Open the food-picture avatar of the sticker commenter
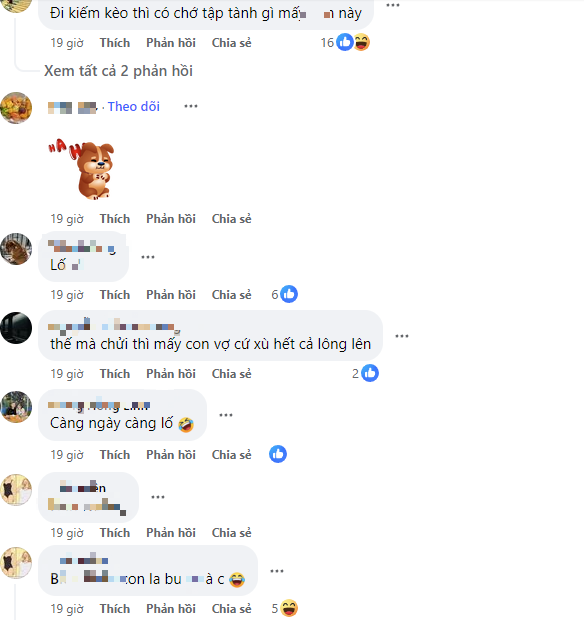 [x=16, y=108]
